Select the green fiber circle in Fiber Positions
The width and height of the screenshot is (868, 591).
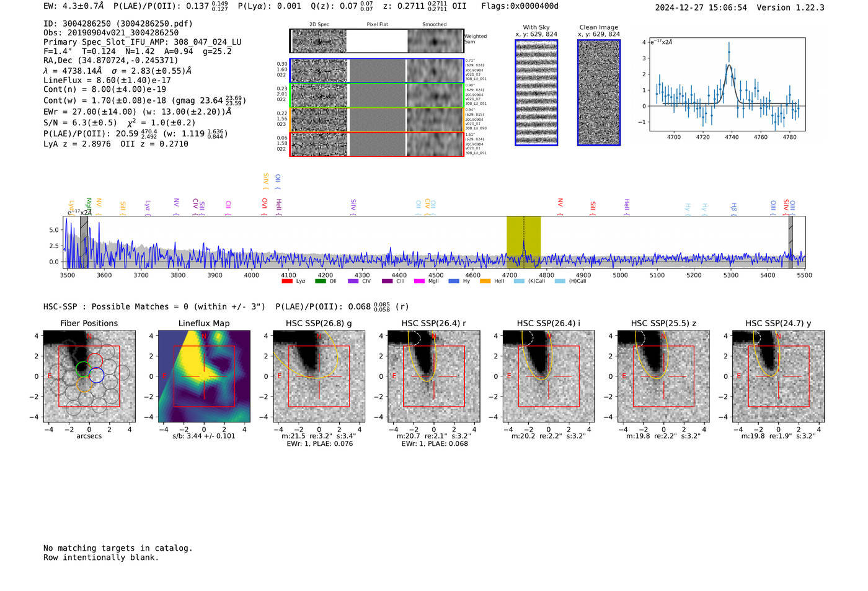point(83,369)
